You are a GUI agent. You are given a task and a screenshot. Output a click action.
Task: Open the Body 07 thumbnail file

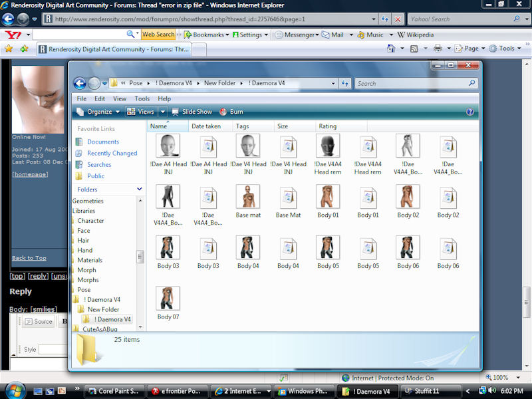click(x=168, y=299)
